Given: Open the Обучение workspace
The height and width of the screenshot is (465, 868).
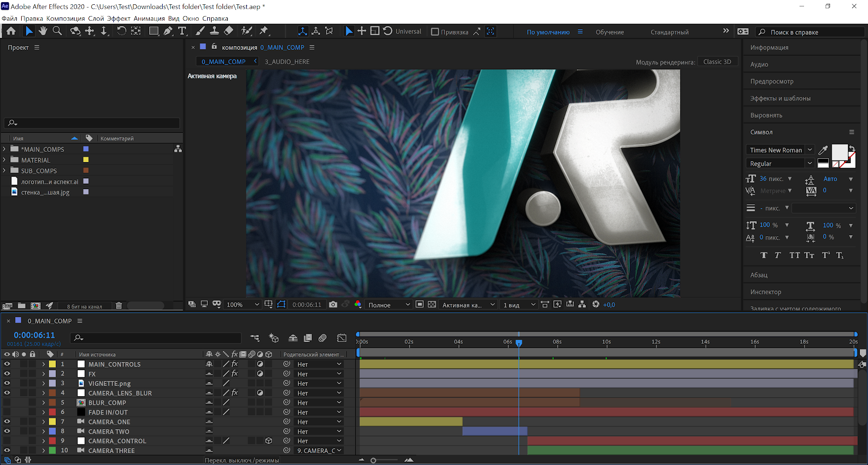Looking at the screenshot, I should click(609, 32).
